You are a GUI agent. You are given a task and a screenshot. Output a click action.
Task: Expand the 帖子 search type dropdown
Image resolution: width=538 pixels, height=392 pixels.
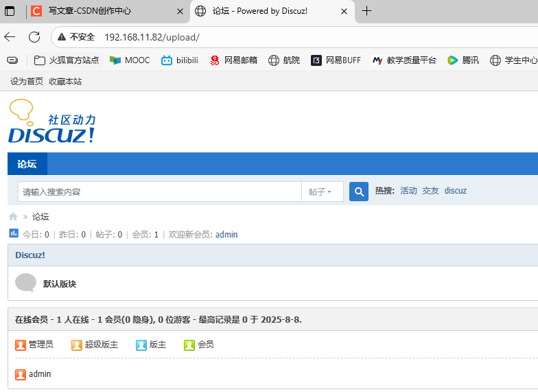(323, 192)
